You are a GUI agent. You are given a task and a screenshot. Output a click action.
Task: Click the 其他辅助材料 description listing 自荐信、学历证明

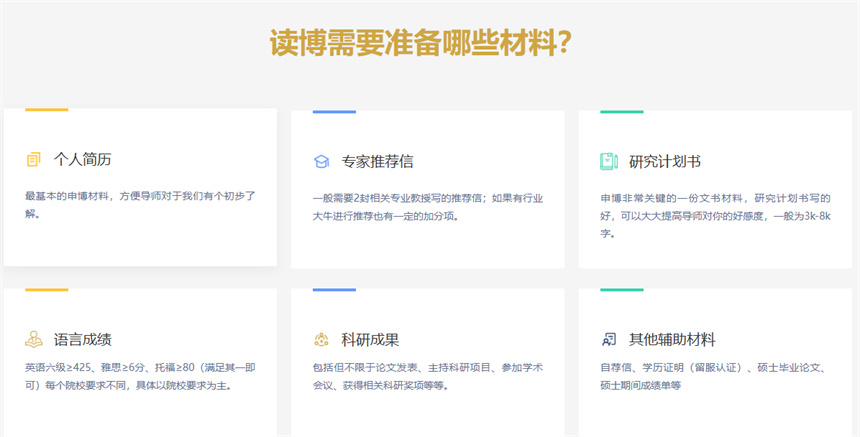[x=712, y=376]
